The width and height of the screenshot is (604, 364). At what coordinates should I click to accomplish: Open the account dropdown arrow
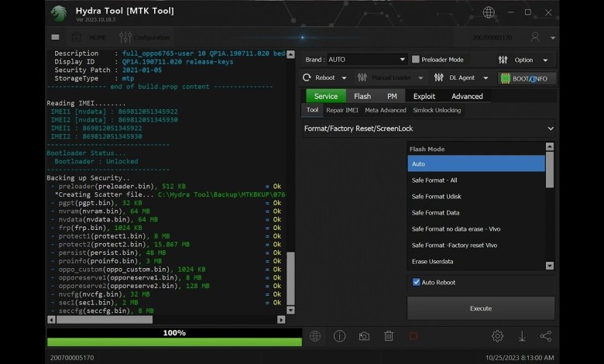553,38
